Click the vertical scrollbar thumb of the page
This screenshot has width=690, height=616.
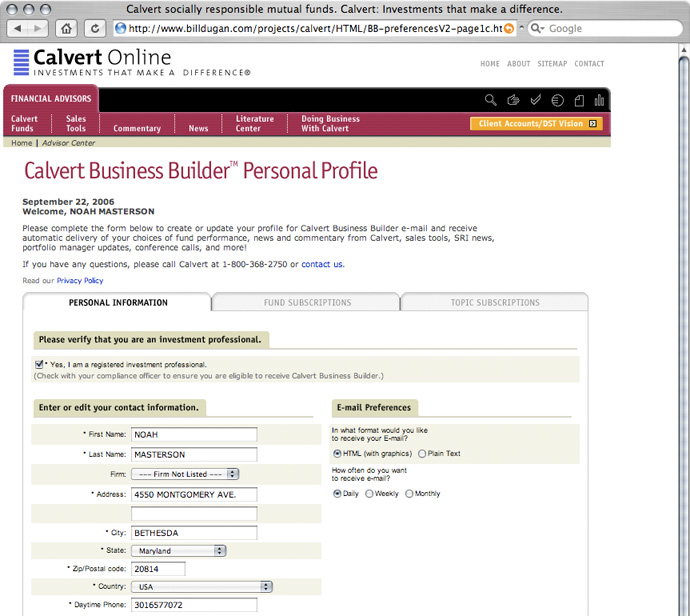click(x=684, y=334)
